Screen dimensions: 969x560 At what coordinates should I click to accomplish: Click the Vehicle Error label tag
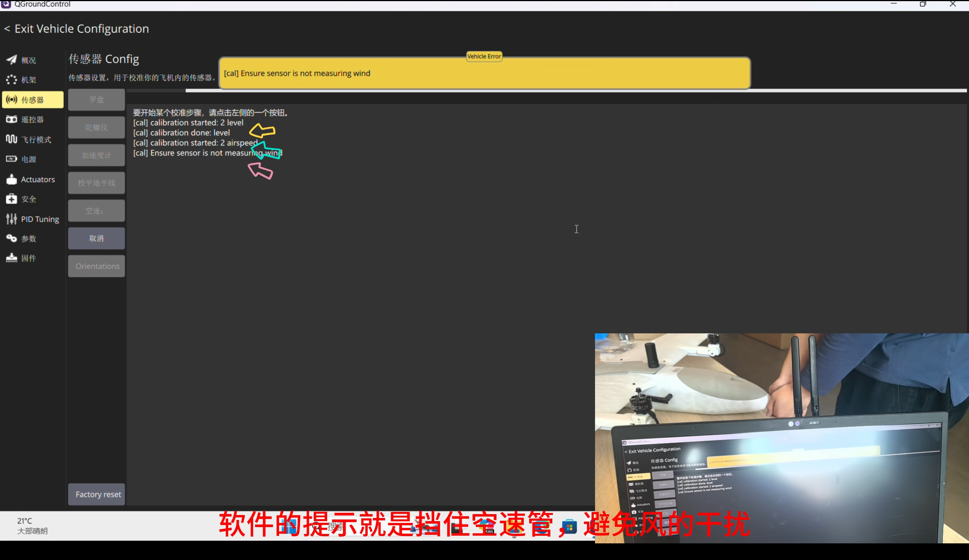tap(484, 56)
